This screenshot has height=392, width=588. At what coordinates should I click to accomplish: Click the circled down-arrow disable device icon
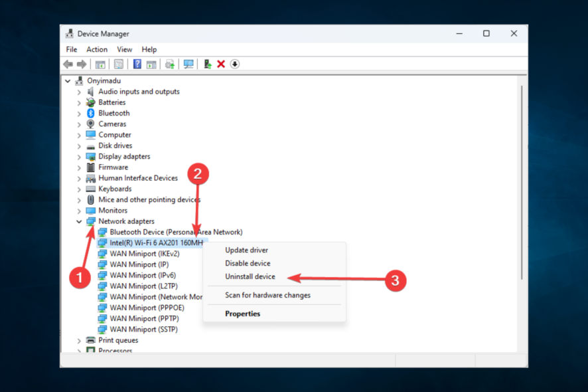pyautogui.click(x=235, y=64)
